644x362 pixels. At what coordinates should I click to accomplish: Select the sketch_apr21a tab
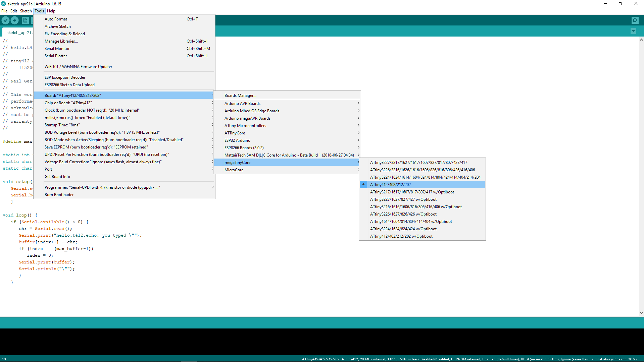coord(18,33)
